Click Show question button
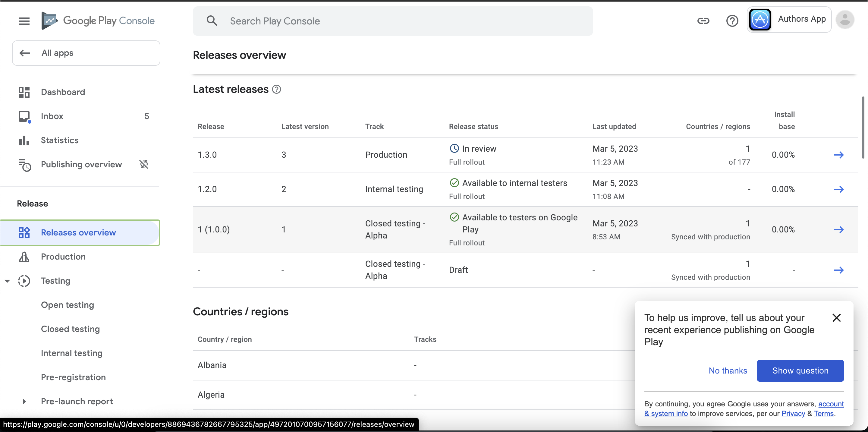 (800, 371)
